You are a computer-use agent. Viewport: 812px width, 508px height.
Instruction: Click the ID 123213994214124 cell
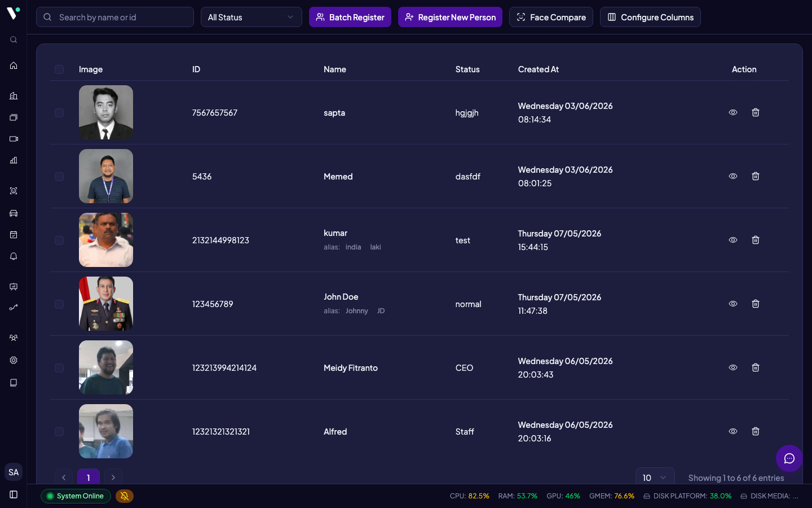224,368
